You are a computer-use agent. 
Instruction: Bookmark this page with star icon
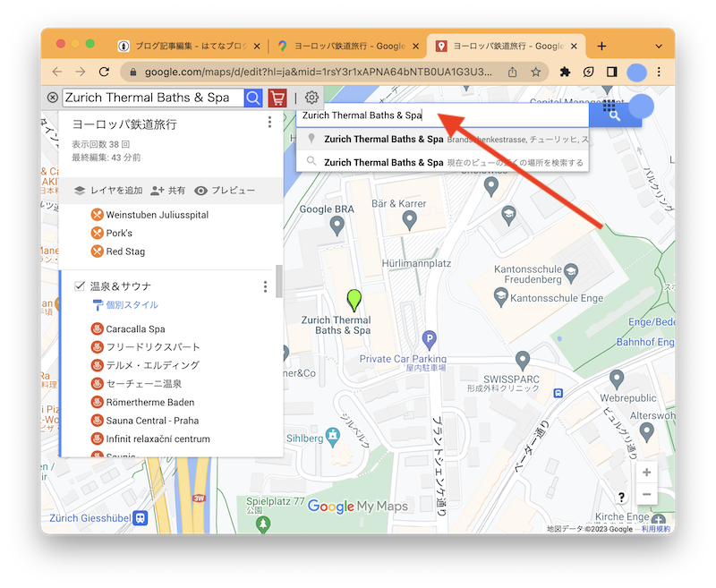tap(535, 72)
